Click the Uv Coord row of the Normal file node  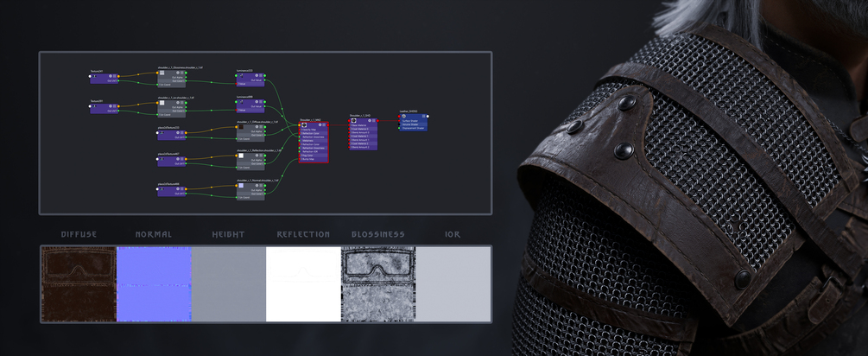pyautogui.click(x=250, y=198)
